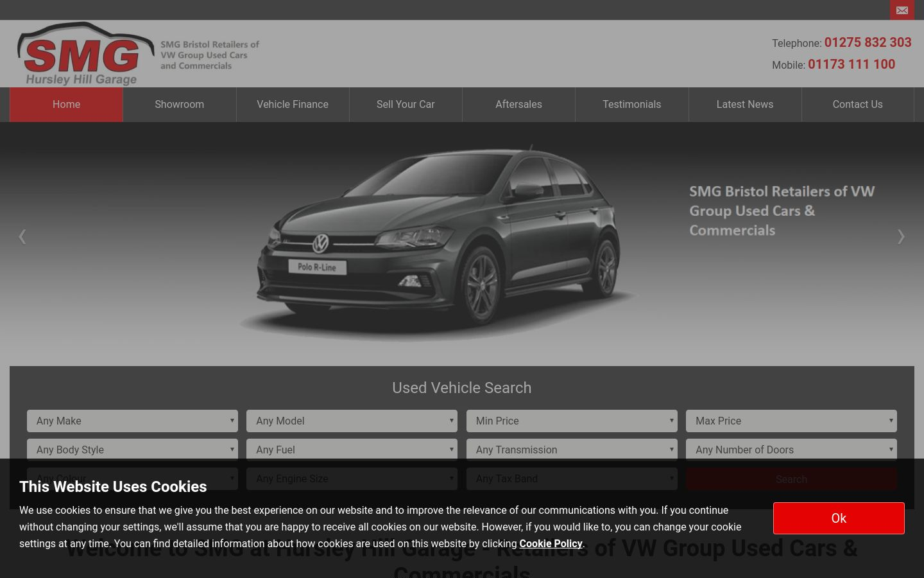Viewport: 924px width, 578px height.
Task: Expand the Any Make dropdown
Action: click(x=132, y=421)
